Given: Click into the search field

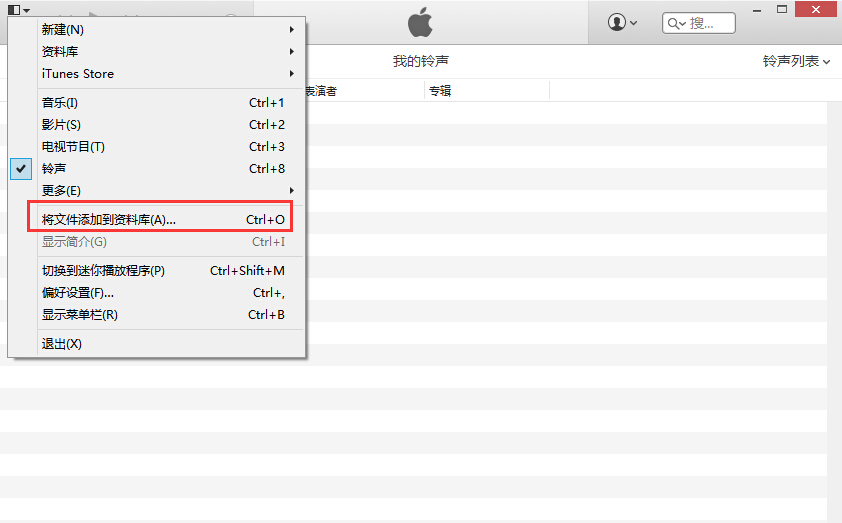Looking at the screenshot, I should click(699, 23).
